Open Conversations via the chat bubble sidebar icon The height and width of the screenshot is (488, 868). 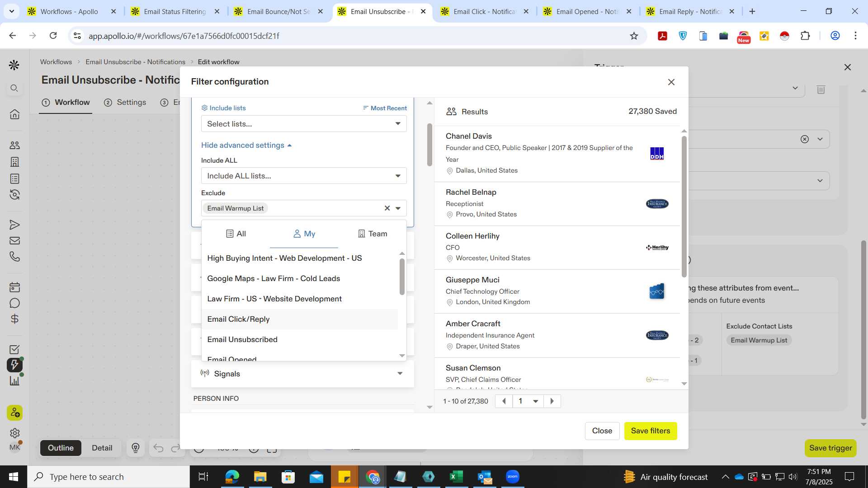point(14,303)
